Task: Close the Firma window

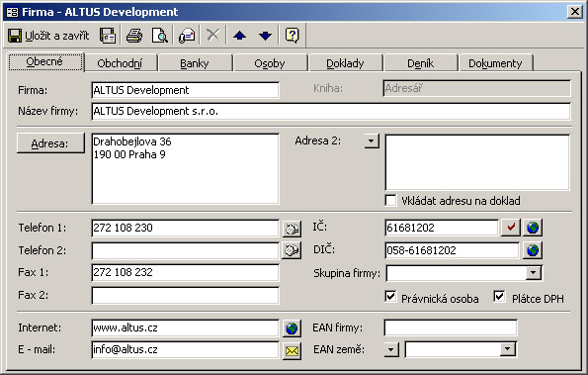Action: pos(575,12)
